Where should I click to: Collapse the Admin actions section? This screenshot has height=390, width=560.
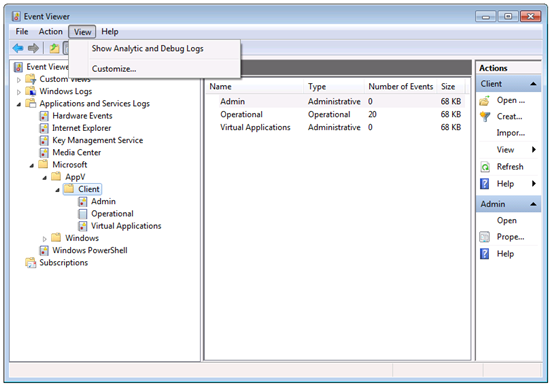click(x=533, y=204)
